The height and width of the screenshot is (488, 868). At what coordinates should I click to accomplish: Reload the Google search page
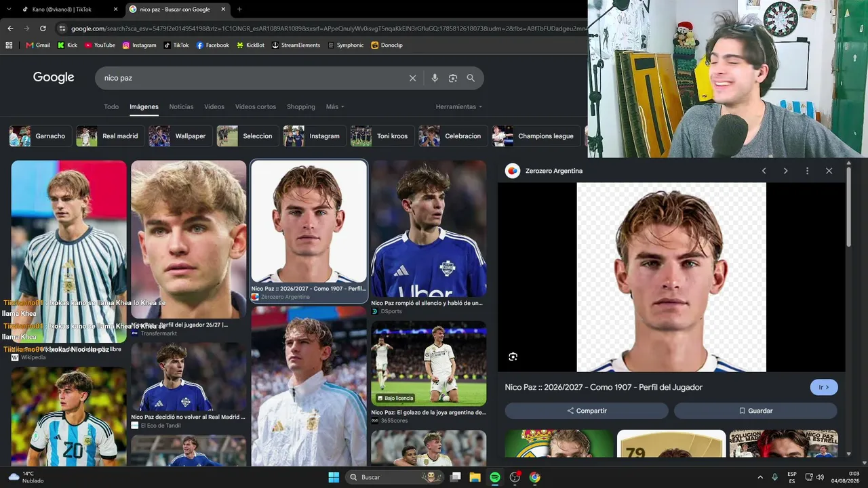coord(43,28)
